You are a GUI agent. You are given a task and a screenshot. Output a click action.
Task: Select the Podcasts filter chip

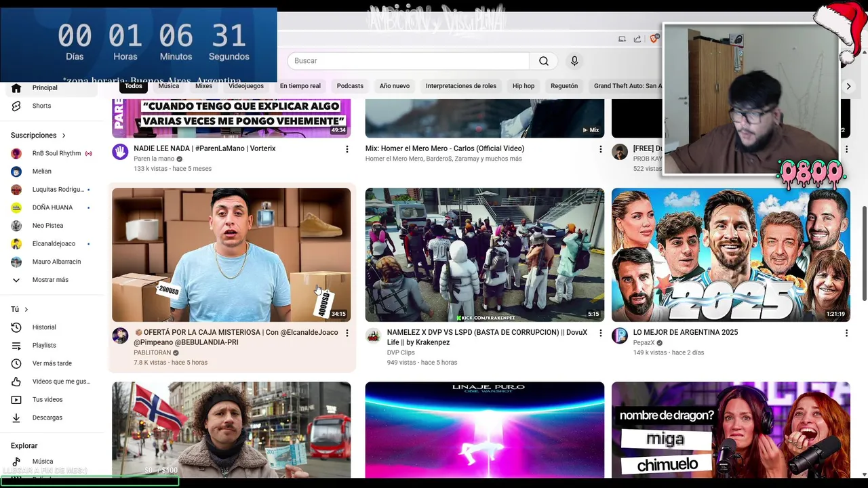pos(350,86)
